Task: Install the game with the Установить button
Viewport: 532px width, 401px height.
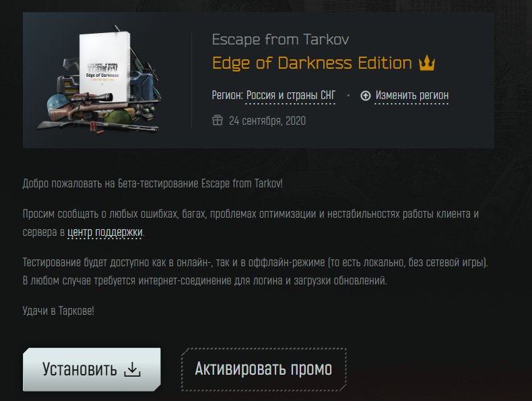Action: coord(92,369)
